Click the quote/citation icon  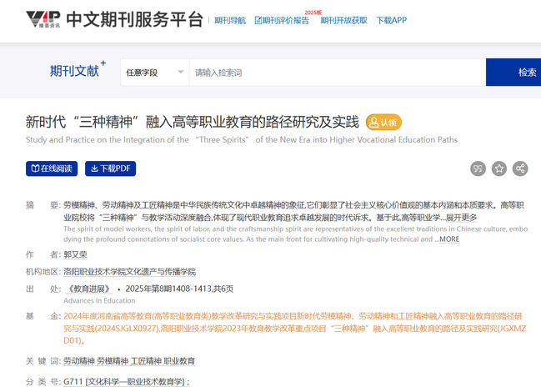[x=478, y=168]
